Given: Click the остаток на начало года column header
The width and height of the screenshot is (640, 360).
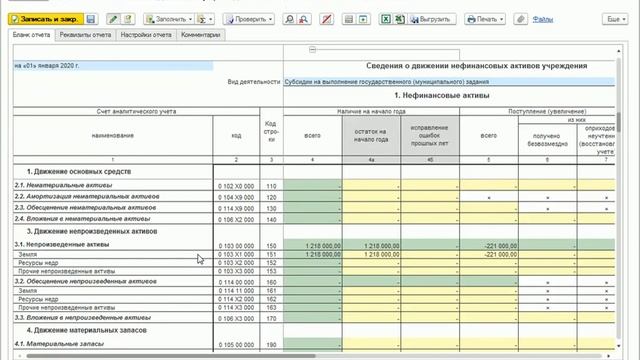Looking at the screenshot, I should (371, 136).
